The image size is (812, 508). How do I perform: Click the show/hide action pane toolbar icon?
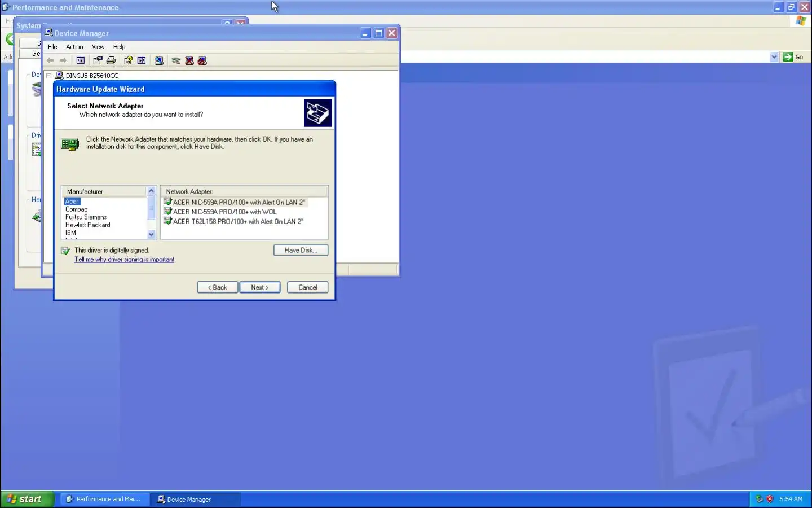click(x=142, y=60)
